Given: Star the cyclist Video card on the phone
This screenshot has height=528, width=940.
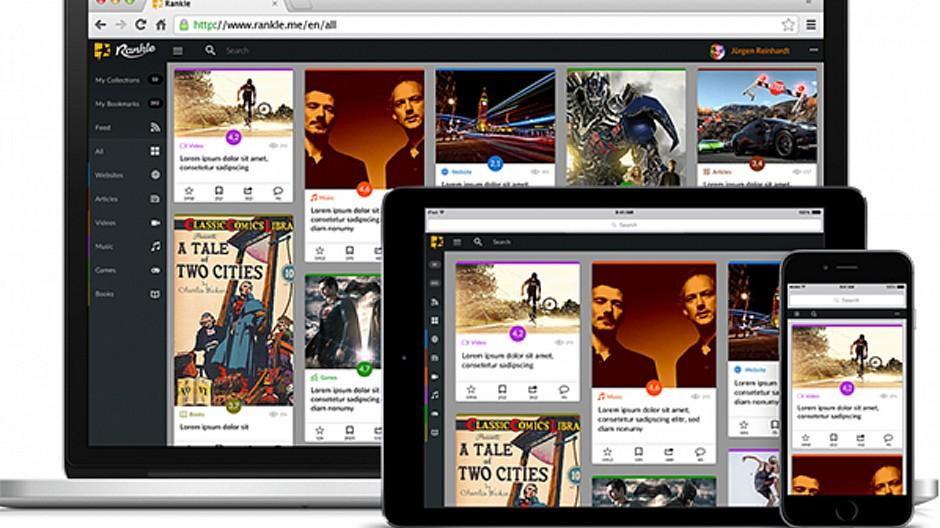Looking at the screenshot, I should (805, 440).
